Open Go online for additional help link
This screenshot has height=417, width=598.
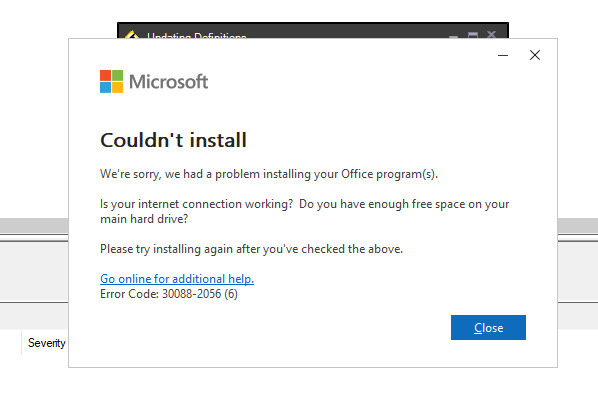(177, 279)
